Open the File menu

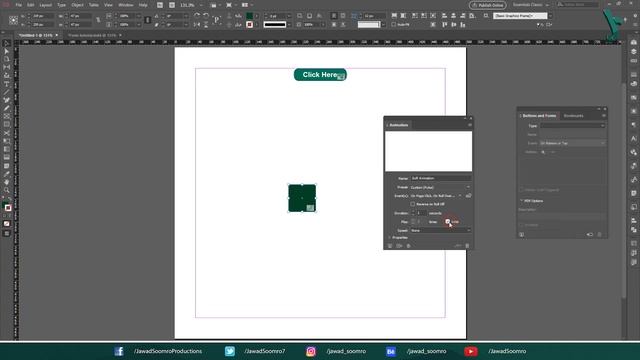click(x=19, y=5)
